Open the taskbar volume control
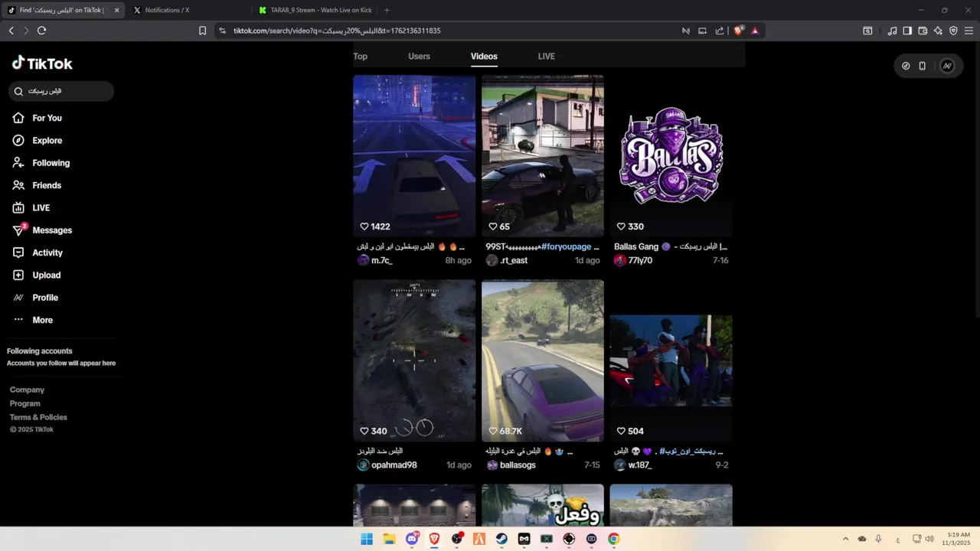 point(929,539)
